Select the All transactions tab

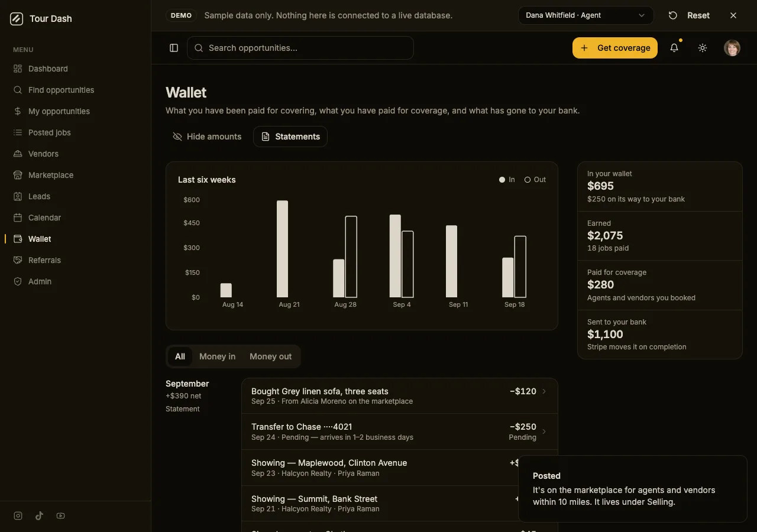[x=180, y=356]
